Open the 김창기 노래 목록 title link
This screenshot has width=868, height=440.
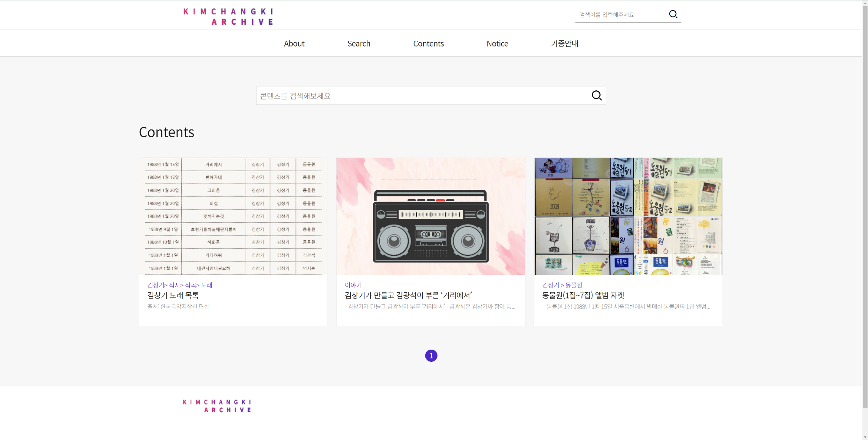pos(173,295)
